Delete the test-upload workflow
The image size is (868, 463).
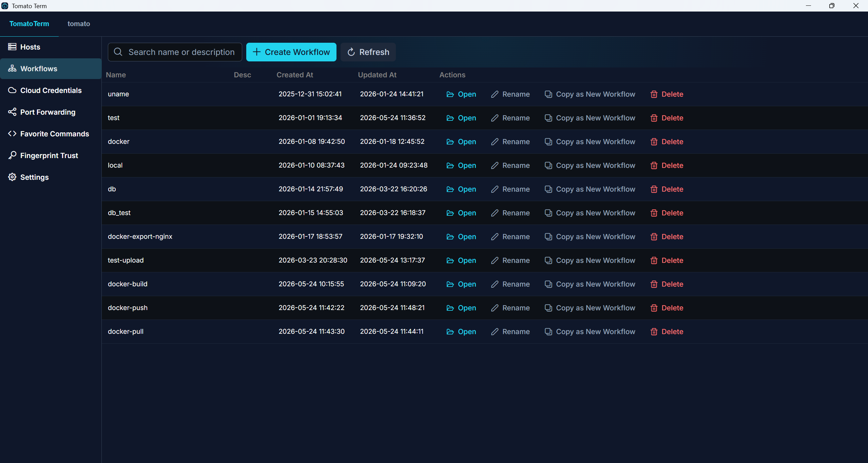(667, 261)
